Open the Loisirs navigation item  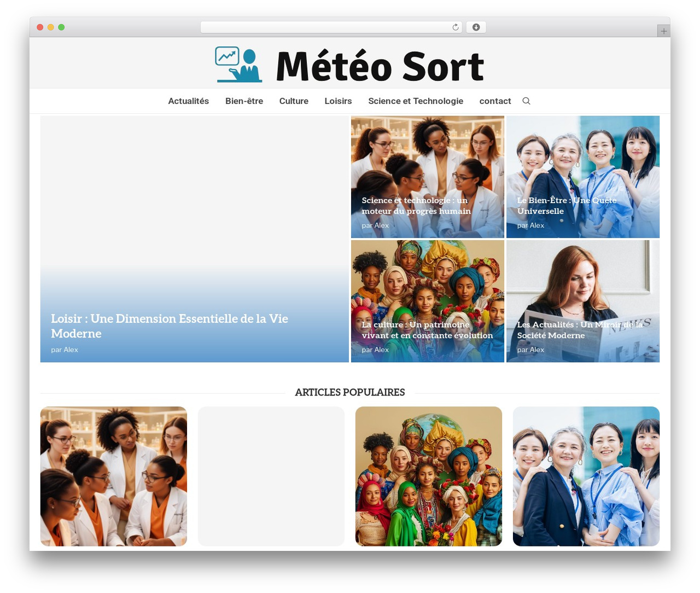[338, 101]
